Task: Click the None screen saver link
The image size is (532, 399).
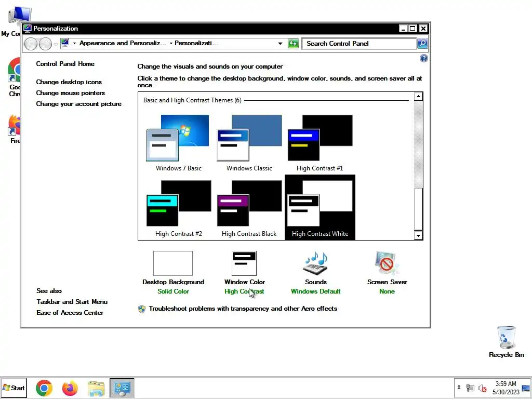Action: [x=387, y=291]
